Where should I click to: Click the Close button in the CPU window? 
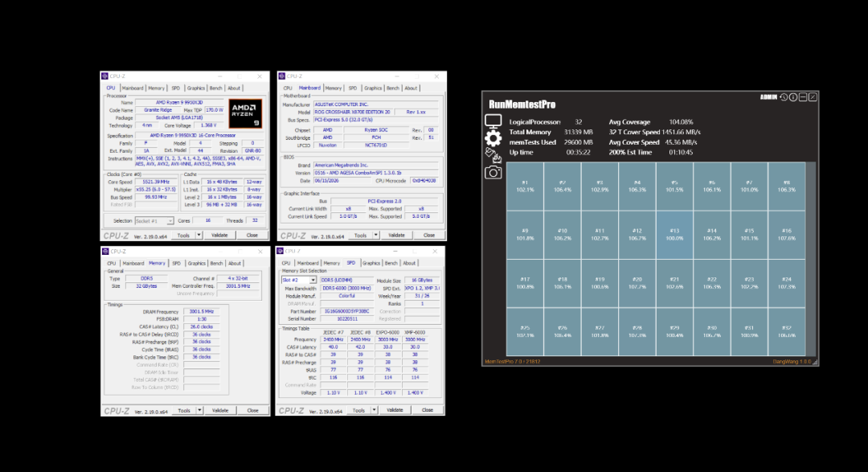click(252, 236)
